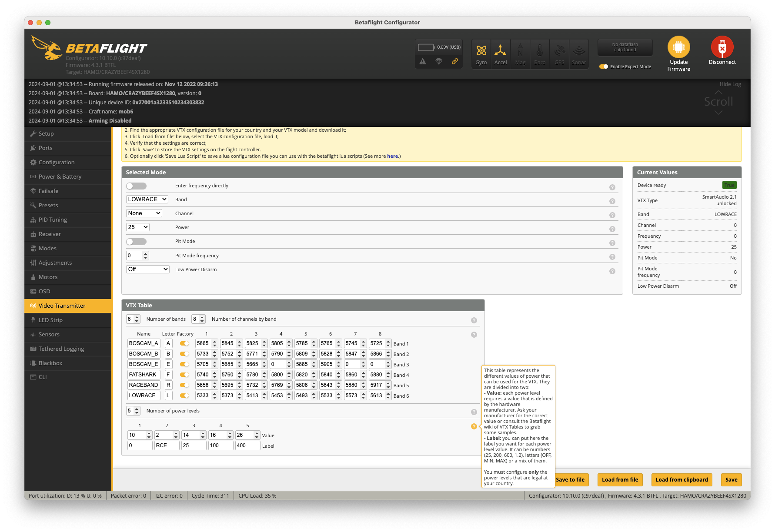775x532 pixels.
Task: Open help icon for Pit Mode frequency
Action: pos(612,257)
